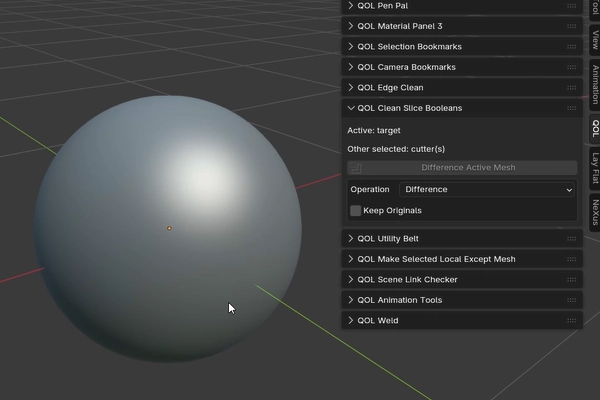Switch to the Animation sidebar tab
Screen dimensions: 600x400
(595, 85)
